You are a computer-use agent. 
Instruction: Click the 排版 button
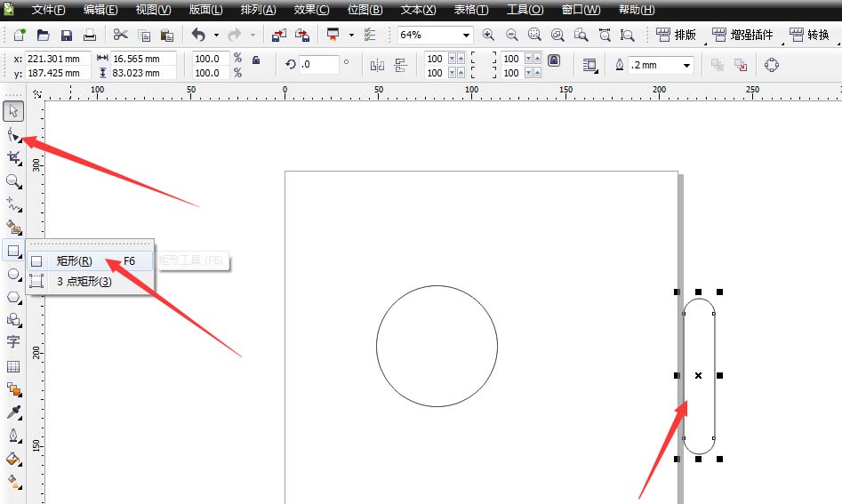point(676,36)
